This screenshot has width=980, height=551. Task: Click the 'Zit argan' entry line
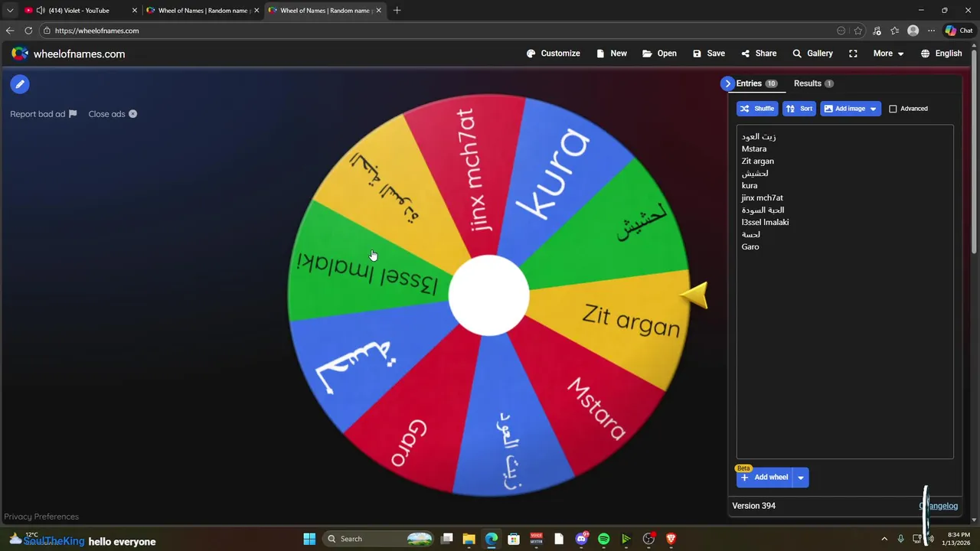pos(758,161)
